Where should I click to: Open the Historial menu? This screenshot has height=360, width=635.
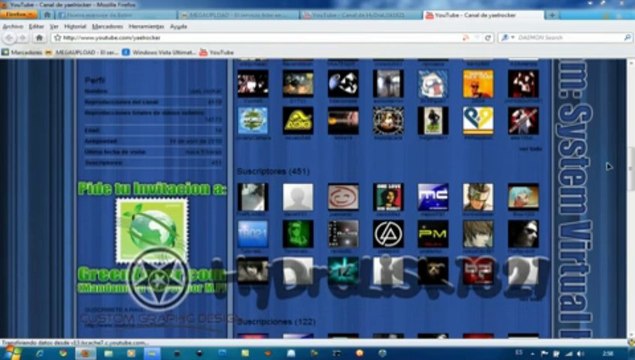(75, 26)
